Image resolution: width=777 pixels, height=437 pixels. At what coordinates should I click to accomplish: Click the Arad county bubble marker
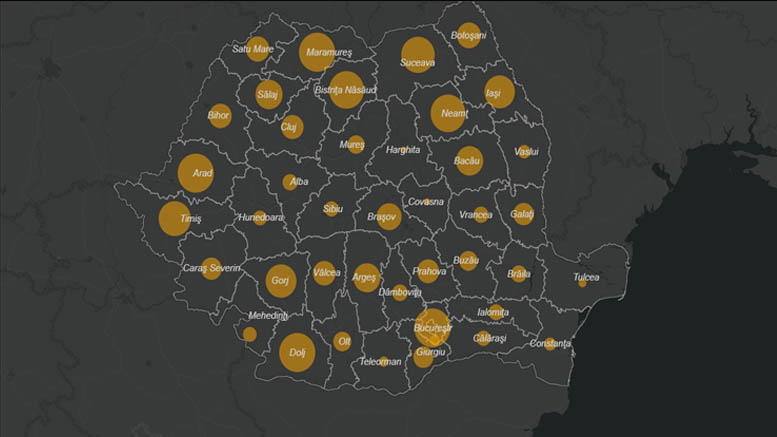click(x=196, y=173)
